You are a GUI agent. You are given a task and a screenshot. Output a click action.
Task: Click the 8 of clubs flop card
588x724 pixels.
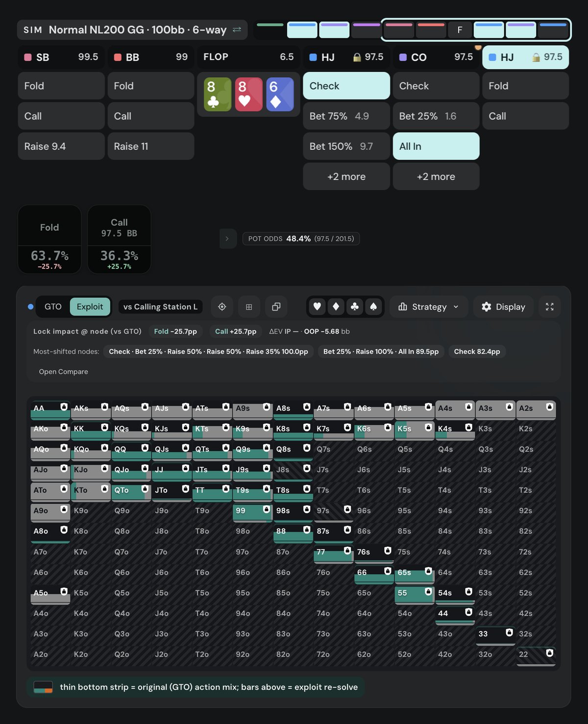coord(218,94)
